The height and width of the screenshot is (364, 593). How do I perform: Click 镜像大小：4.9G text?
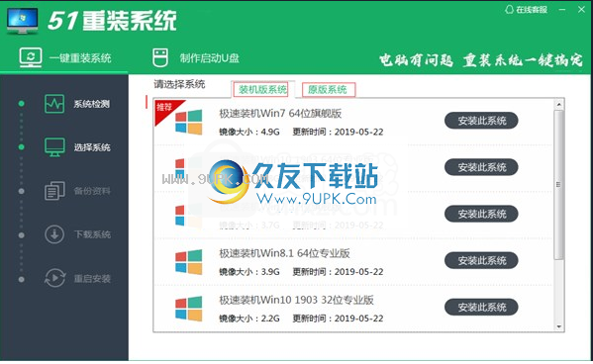click(x=249, y=132)
